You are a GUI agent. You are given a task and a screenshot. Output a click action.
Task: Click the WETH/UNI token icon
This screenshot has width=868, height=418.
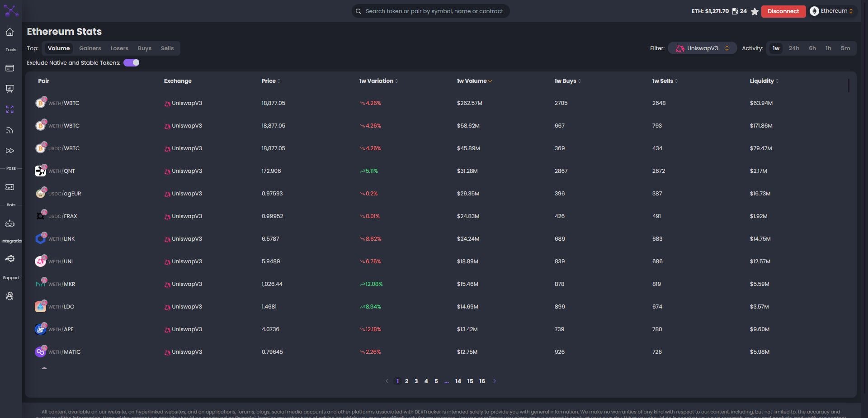click(x=41, y=261)
